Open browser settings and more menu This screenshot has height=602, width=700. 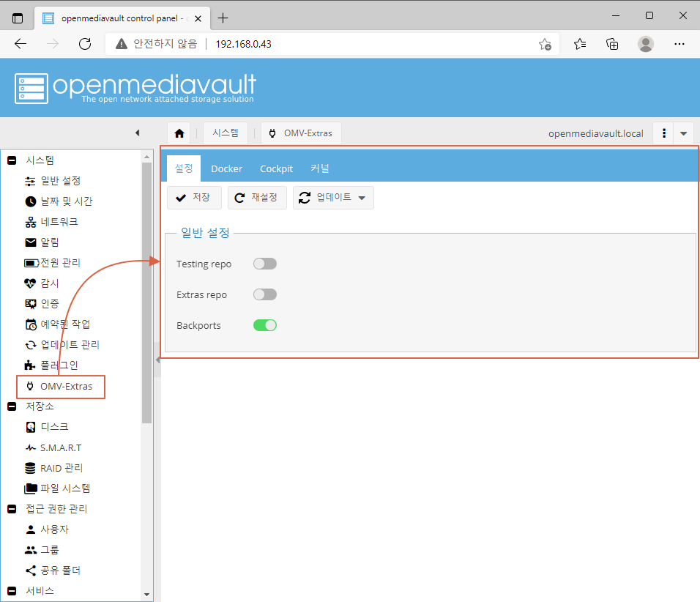(679, 44)
